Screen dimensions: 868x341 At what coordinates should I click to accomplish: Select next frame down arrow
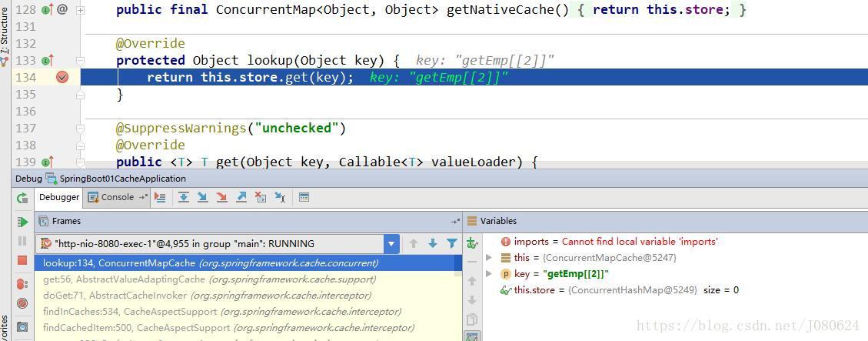click(433, 243)
